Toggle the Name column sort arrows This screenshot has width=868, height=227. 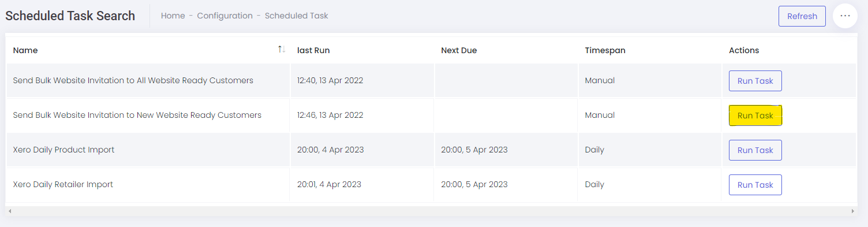tap(282, 50)
